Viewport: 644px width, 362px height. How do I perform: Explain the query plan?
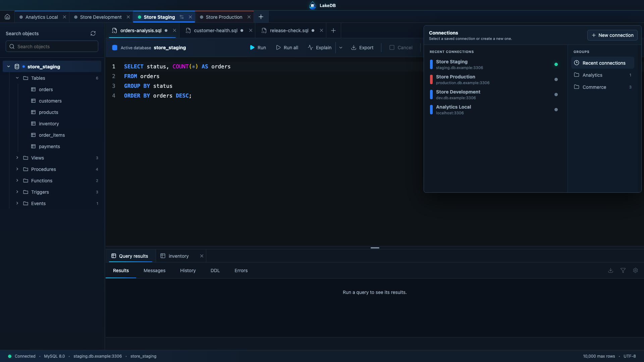pyautogui.click(x=320, y=48)
